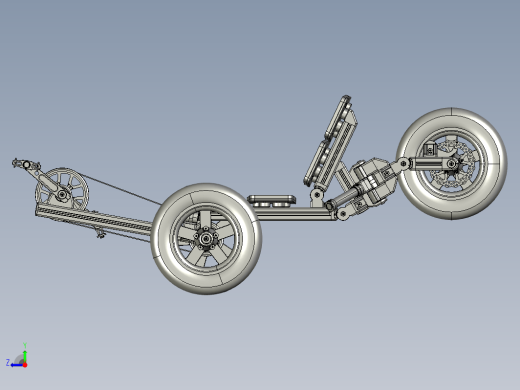Screen dimensions: 520x390
Task: Select the large middle wheel tire
Action: click(206, 239)
